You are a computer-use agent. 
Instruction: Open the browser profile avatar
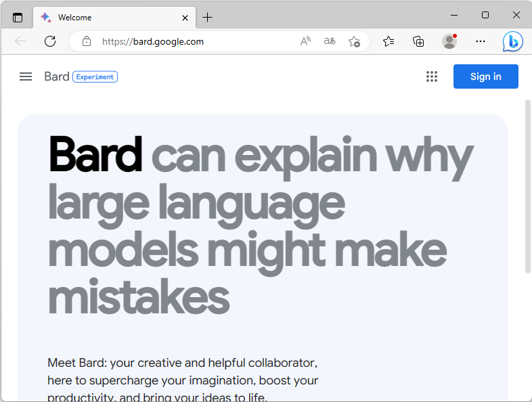[449, 41]
